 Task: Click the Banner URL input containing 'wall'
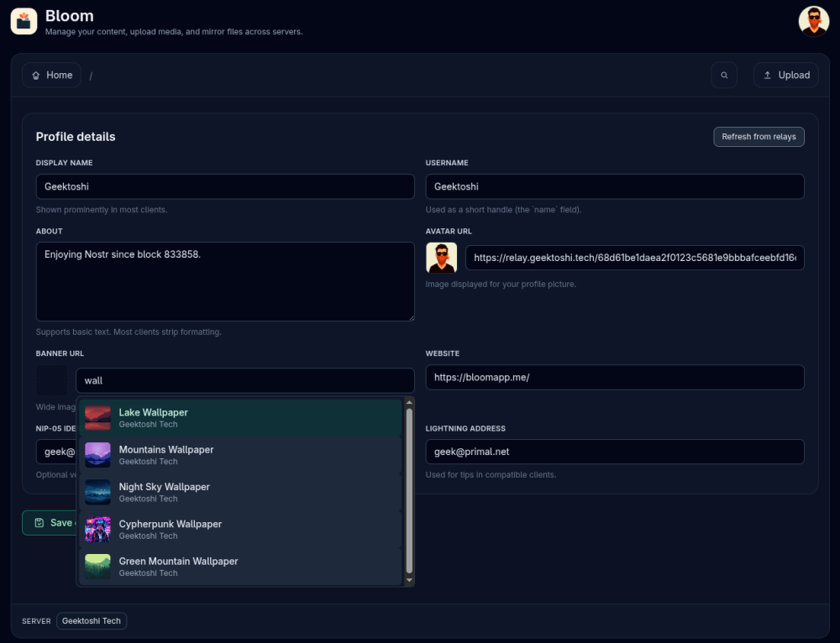[x=244, y=380]
